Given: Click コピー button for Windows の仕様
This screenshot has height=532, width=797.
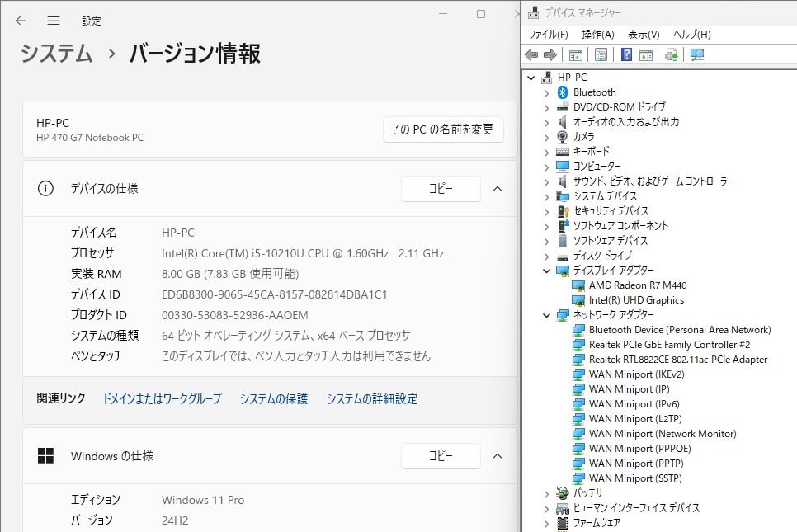Looking at the screenshot, I should coord(441,456).
